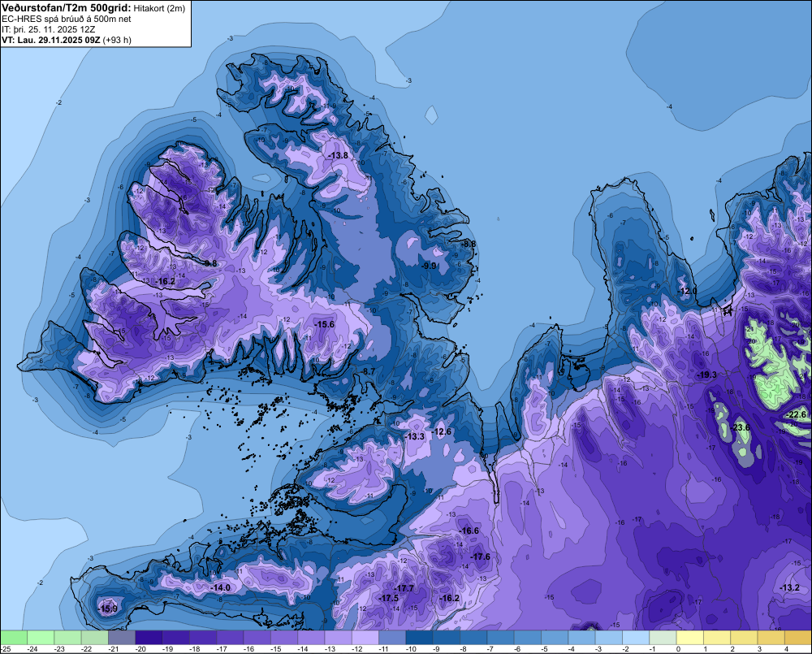The height and width of the screenshot is (654, 812).
Task: Click the -19.3 temperature label
Action: (x=707, y=375)
